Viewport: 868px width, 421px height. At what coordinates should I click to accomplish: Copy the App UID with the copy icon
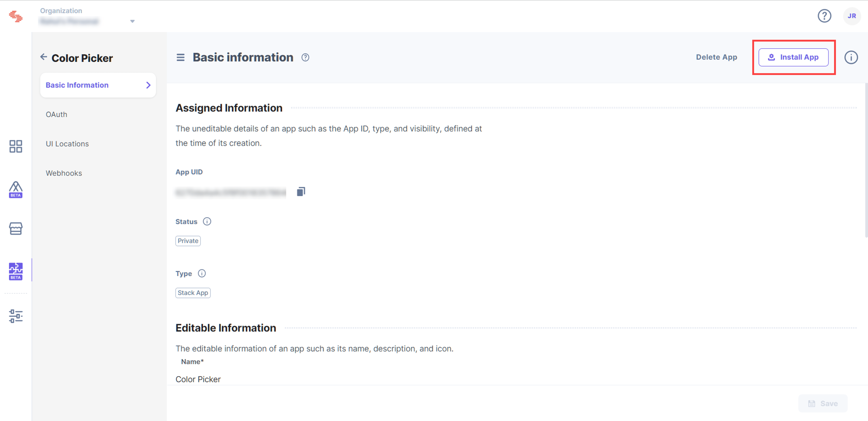tap(301, 192)
